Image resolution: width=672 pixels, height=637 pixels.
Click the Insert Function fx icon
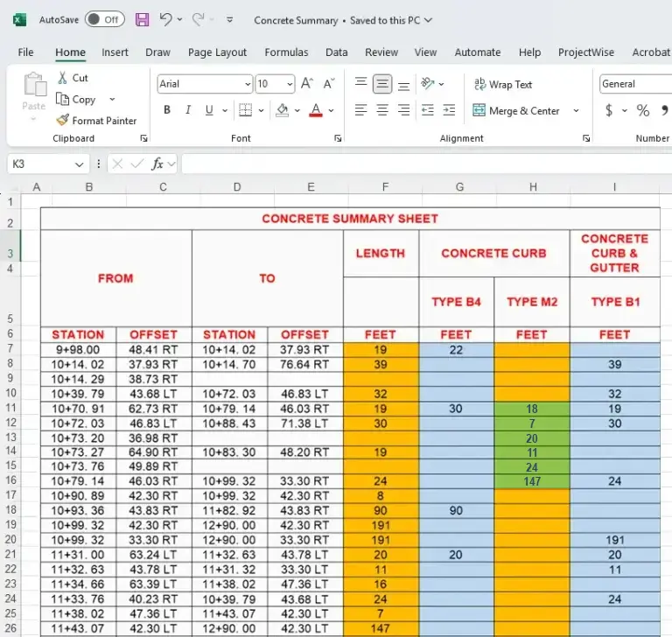tap(157, 164)
